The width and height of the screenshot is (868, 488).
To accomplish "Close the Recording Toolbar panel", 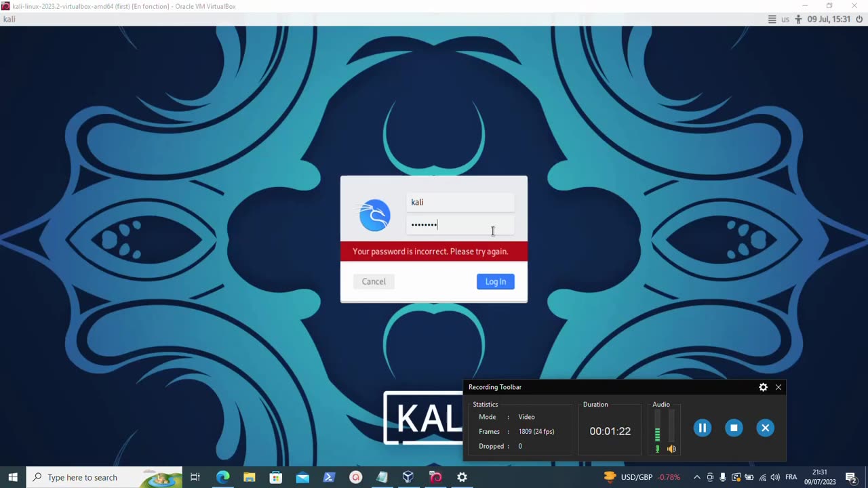I will 778,387.
